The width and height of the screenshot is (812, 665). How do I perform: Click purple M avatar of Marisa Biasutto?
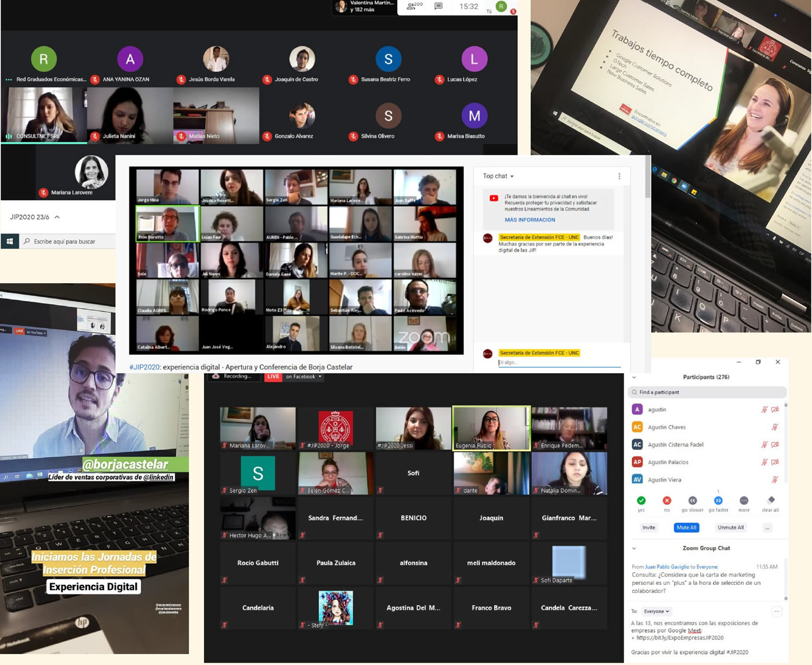pyautogui.click(x=474, y=116)
